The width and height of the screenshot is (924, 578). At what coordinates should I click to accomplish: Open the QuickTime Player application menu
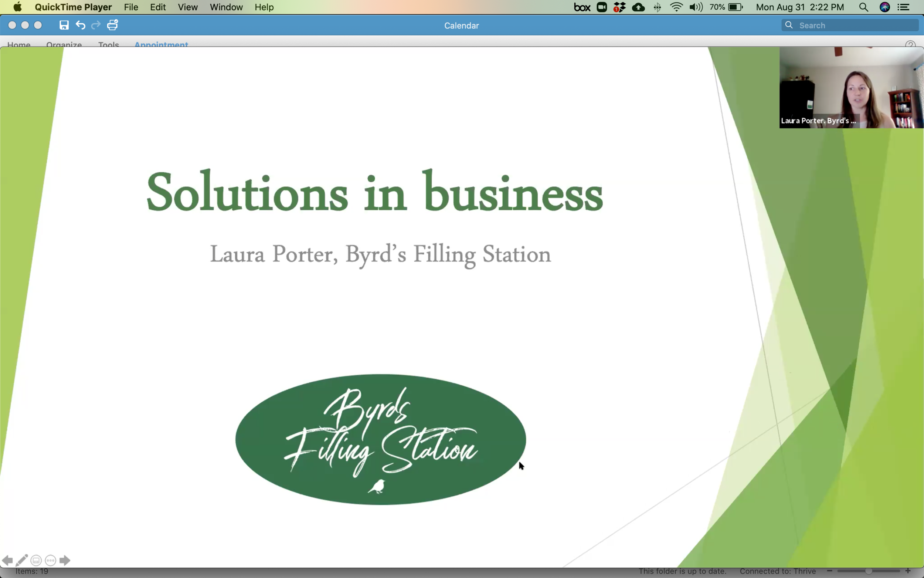73,7
